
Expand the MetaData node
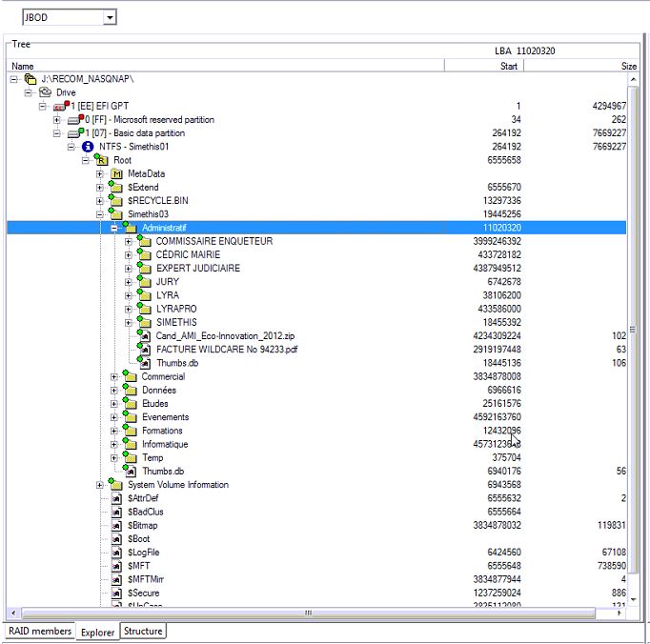pos(99,174)
